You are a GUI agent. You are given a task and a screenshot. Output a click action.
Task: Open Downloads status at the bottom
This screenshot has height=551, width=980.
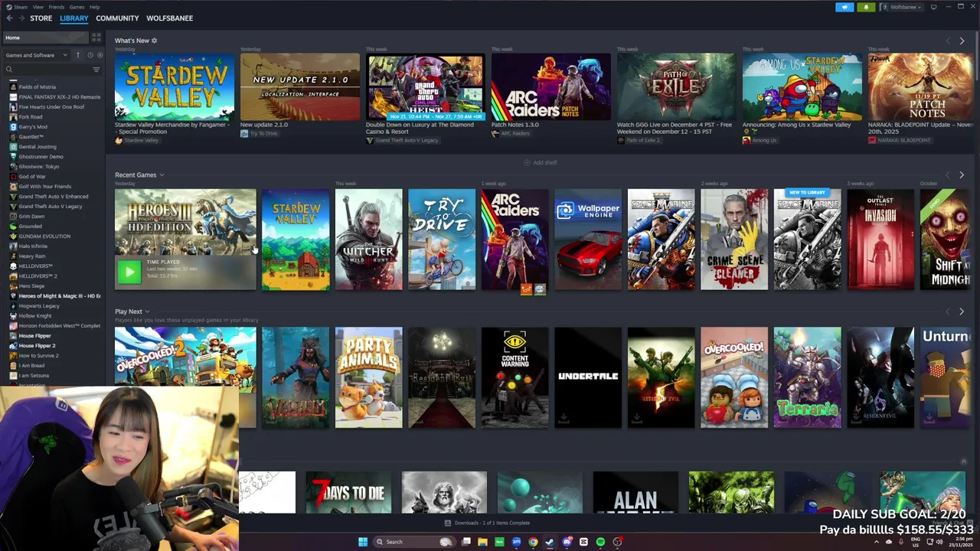coord(487,523)
